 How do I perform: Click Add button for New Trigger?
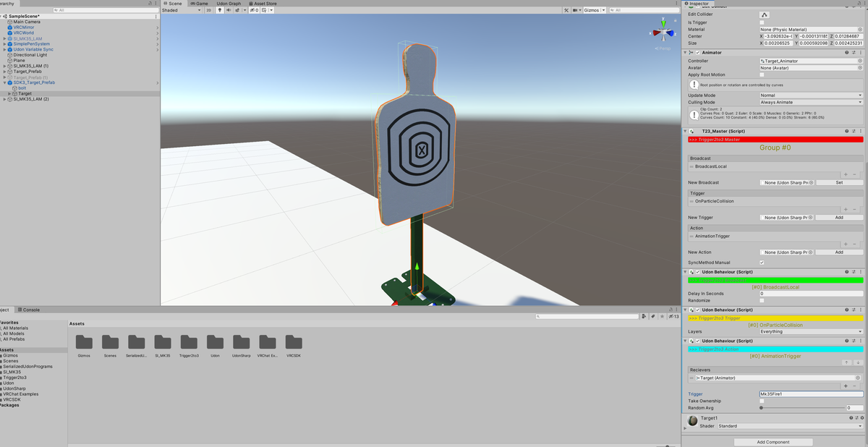point(839,218)
